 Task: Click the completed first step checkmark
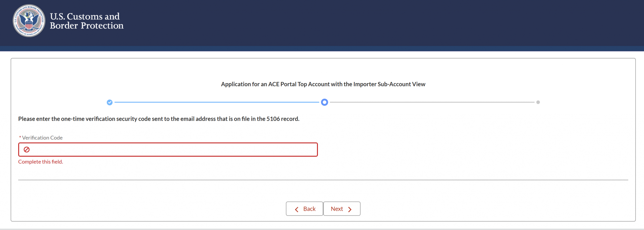[x=109, y=102]
